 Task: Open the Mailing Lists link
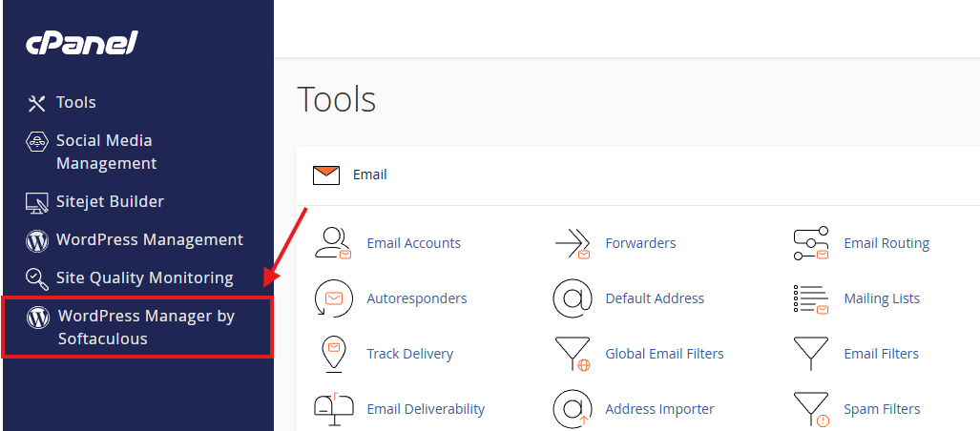(x=882, y=299)
